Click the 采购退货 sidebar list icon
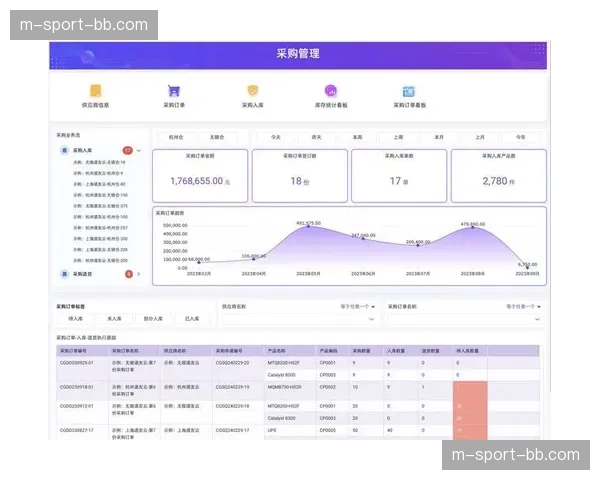Viewport: 600px width, 480px height. click(64, 273)
